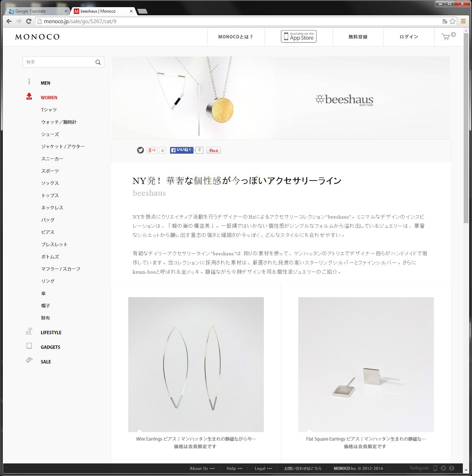Click お問い合わせはこちら contact link
The height and width of the screenshot is (476, 472).
(x=303, y=468)
